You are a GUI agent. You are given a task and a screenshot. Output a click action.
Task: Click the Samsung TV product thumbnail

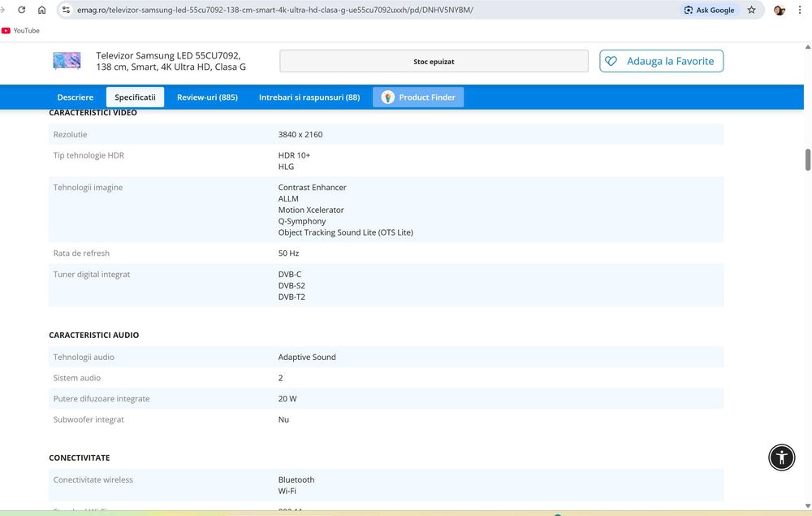click(67, 61)
